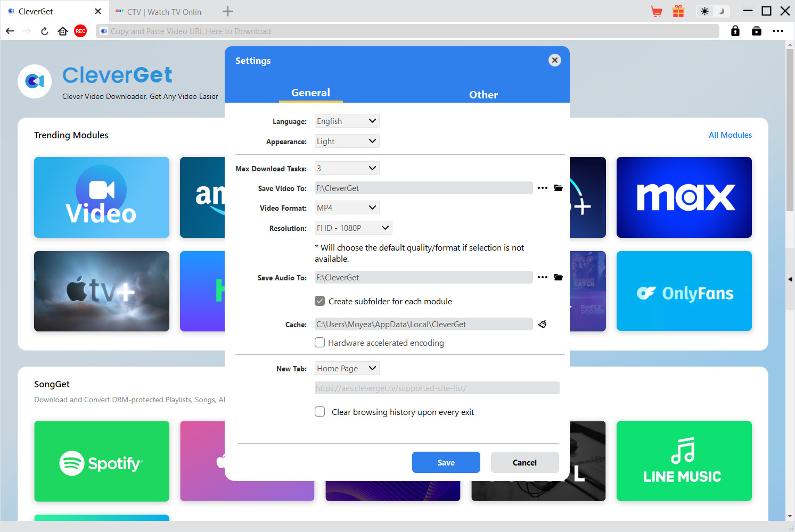
Task: Click the new tab URL field
Action: click(x=437, y=388)
